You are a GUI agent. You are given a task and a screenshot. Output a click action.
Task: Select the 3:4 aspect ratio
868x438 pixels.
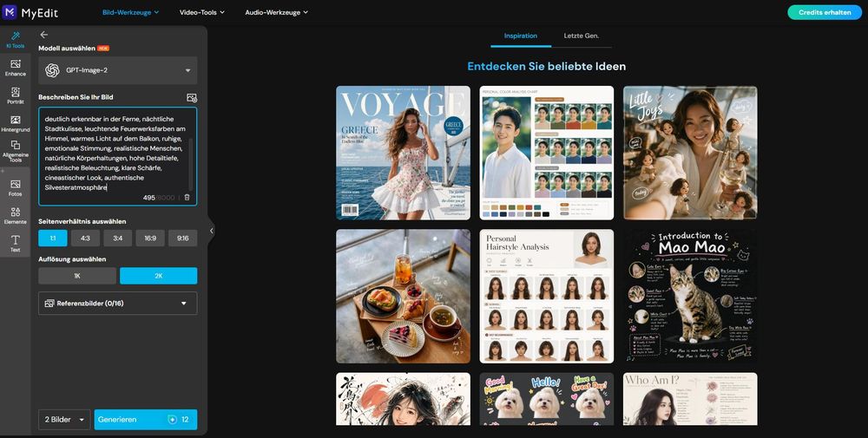pyautogui.click(x=118, y=239)
